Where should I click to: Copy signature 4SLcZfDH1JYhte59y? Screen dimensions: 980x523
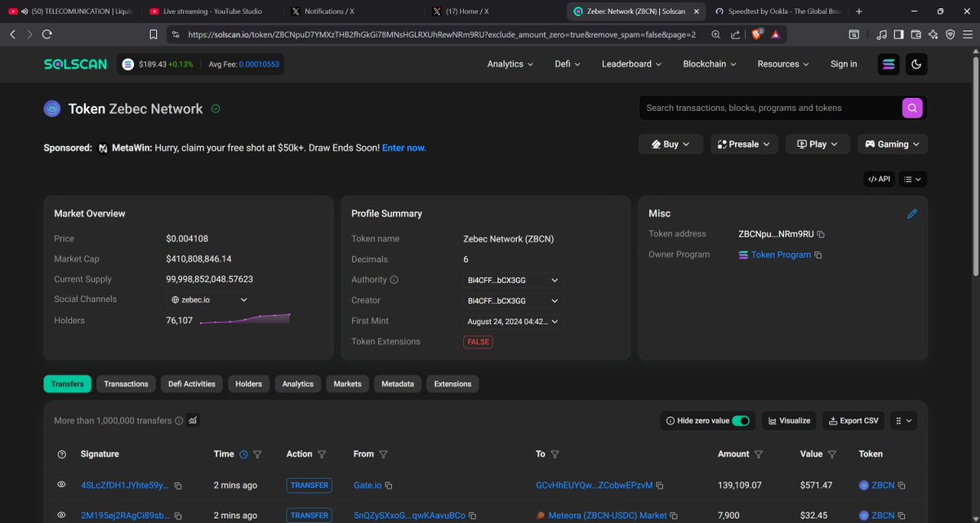pyautogui.click(x=178, y=485)
